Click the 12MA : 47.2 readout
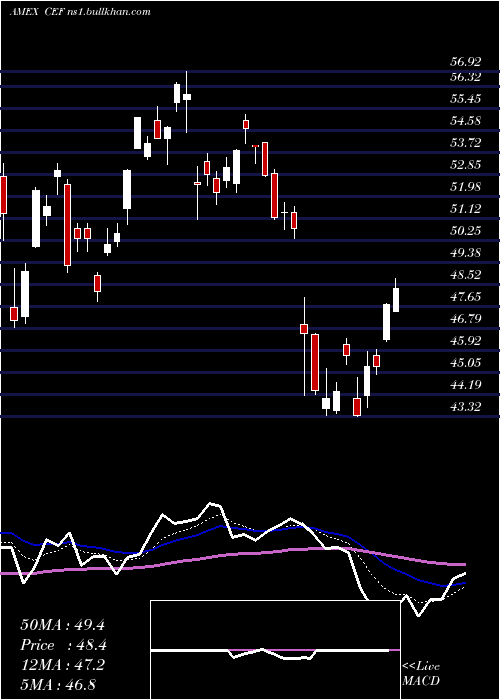 click(x=62, y=665)
